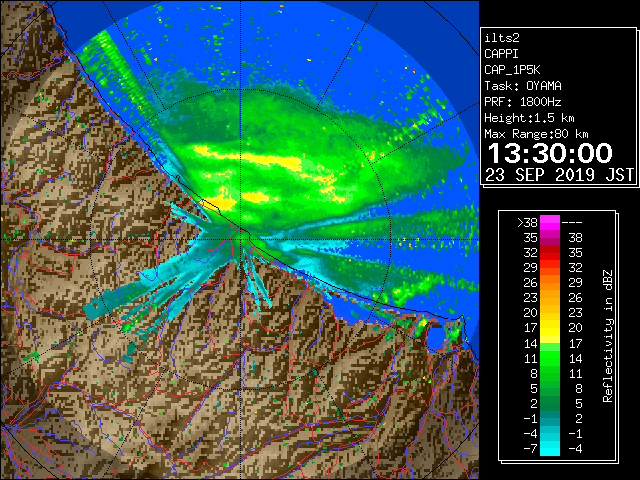This screenshot has width=640, height=480.
Task: Select the 'Task: OYAMA' line
Action: point(523,86)
